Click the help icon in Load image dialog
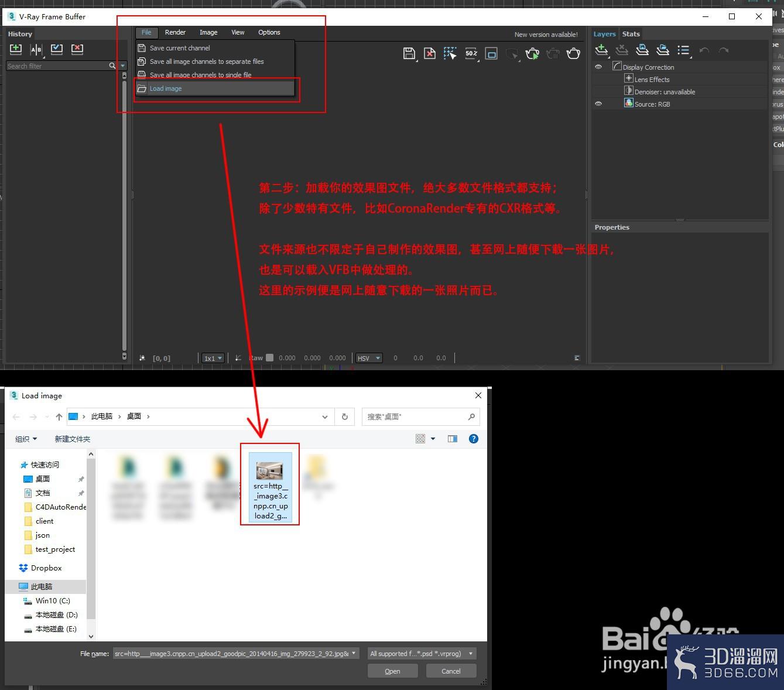Viewport: 784px width, 690px height. pyautogui.click(x=474, y=439)
